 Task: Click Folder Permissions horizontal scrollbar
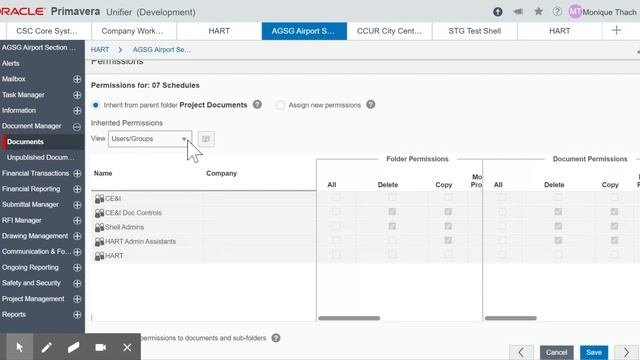(349, 318)
